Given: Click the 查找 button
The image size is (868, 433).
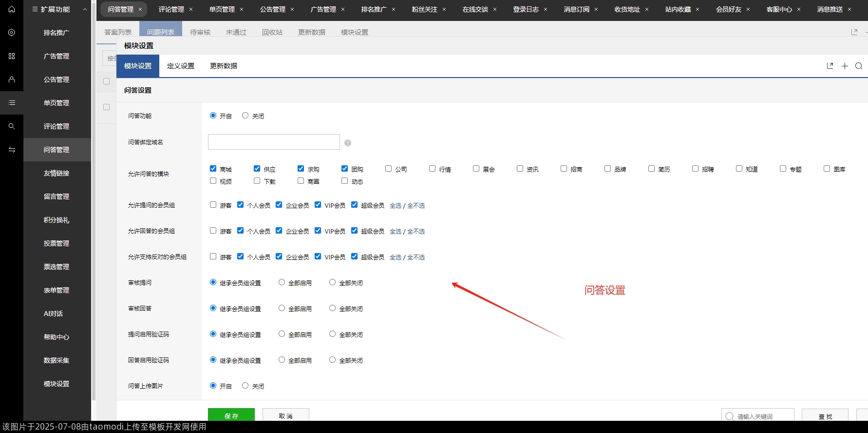Looking at the screenshot, I should coord(825,416).
